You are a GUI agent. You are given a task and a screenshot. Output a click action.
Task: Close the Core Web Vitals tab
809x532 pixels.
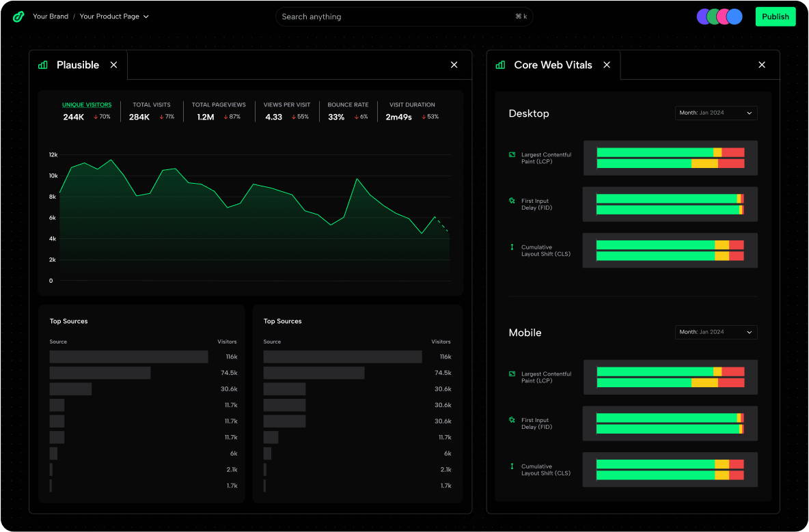[x=607, y=65]
